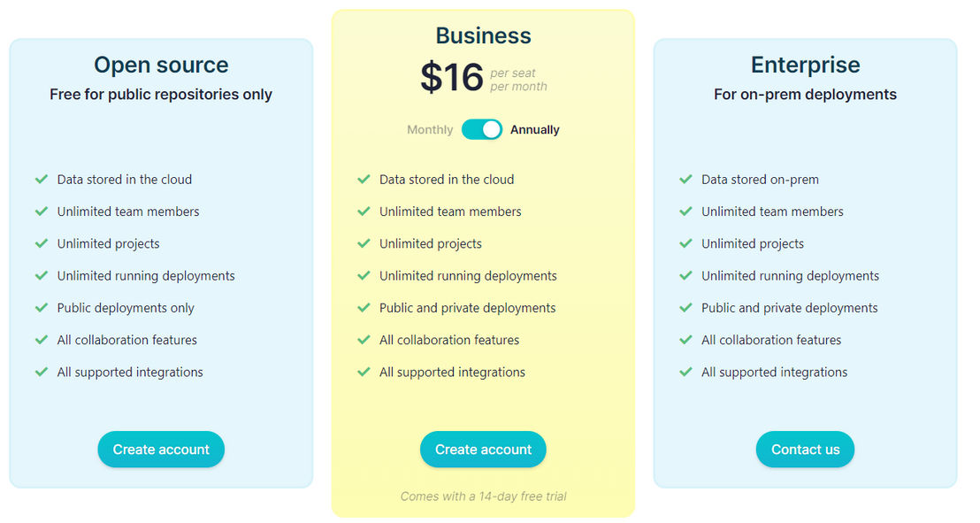Click Business checkmark for 'Unlimited team members'

click(364, 212)
